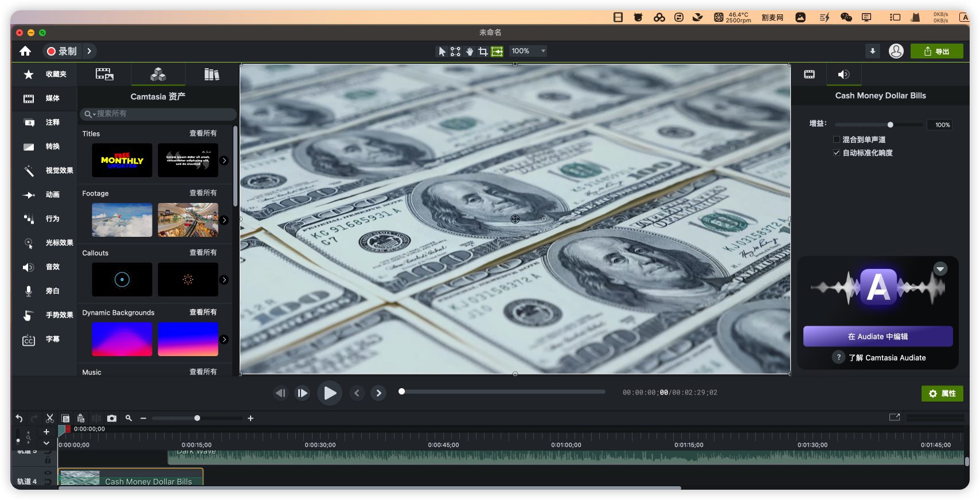Click the 搜索所有 search field
This screenshot has height=500, width=980.
point(158,114)
